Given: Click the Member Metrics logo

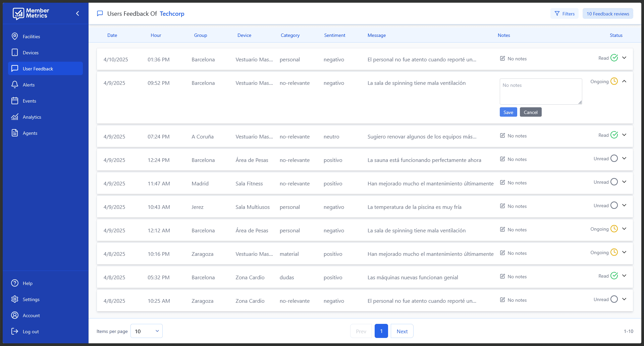Looking at the screenshot, I should [31, 13].
